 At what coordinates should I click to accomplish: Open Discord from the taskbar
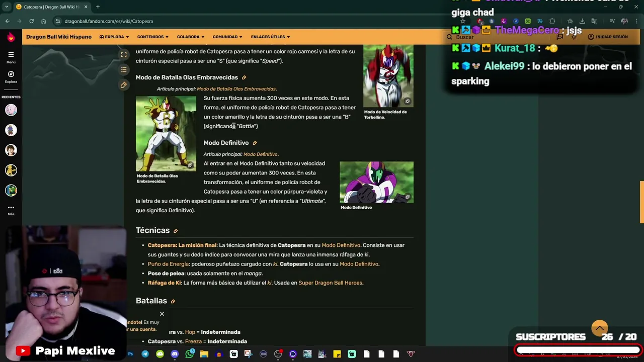(x=175, y=354)
